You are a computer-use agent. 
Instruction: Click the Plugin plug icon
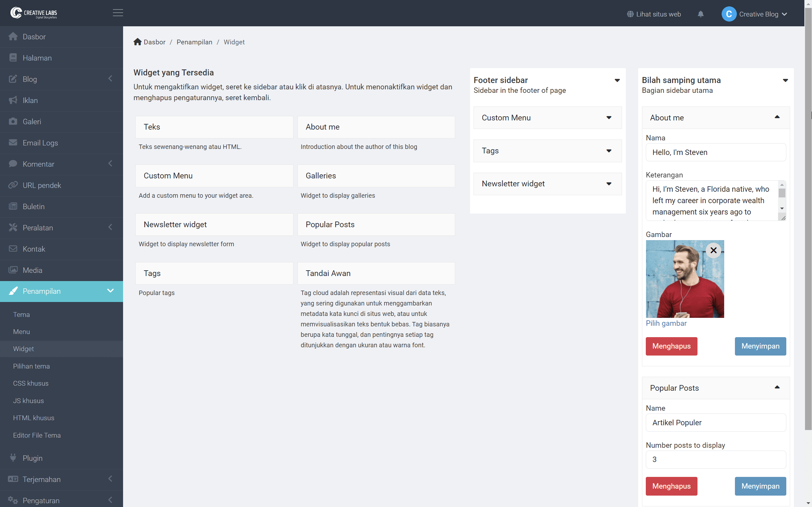tap(13, 458)
